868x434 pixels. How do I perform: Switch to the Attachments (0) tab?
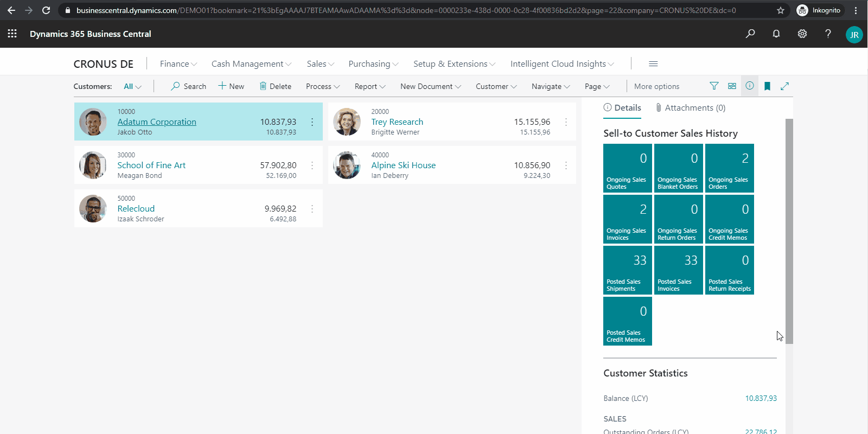(690, 107)
